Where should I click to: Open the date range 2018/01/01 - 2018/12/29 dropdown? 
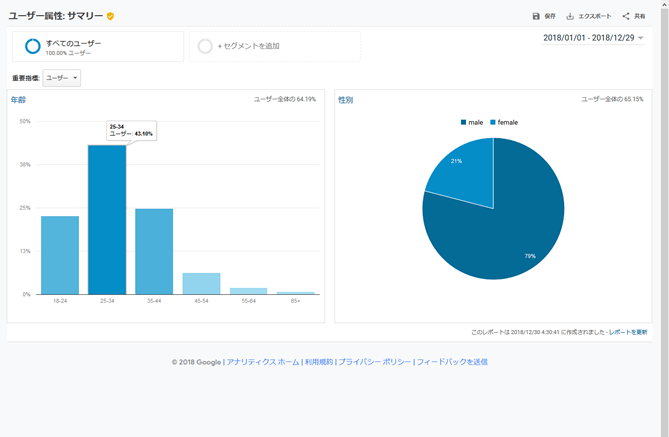[593, 38]
